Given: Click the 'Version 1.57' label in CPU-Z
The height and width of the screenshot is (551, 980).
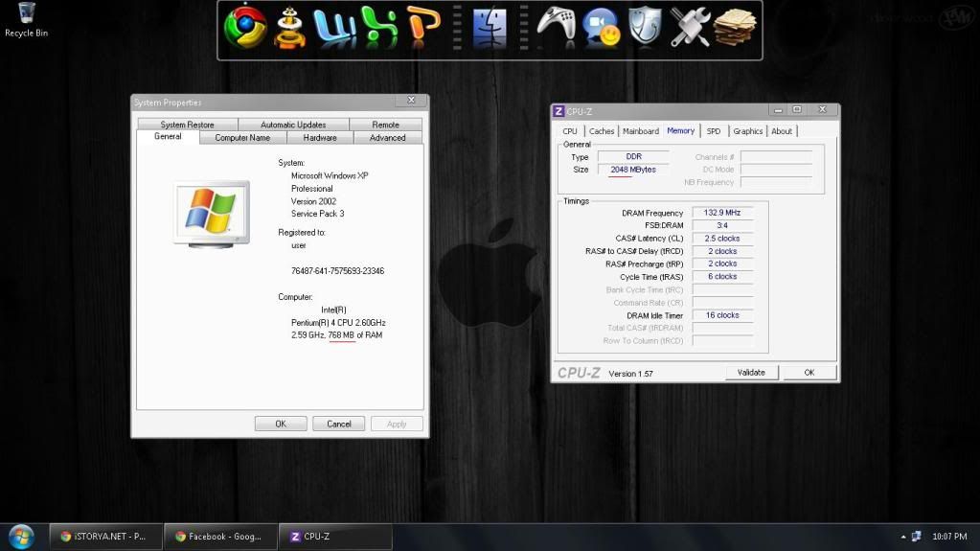Looking at the screenshot, I should [x=630, y=374].
